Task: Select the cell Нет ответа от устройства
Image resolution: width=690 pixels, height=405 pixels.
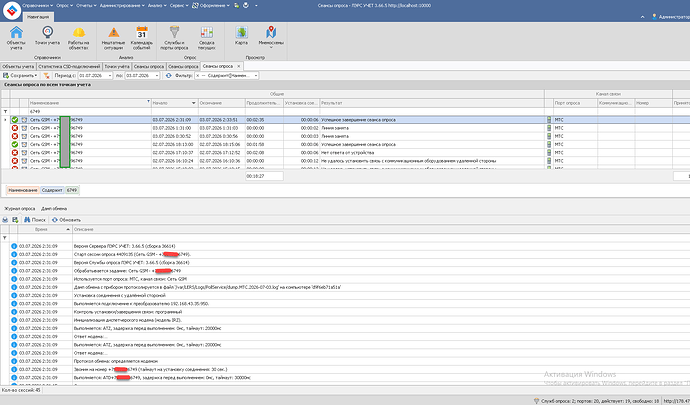Action: point(432,153)
